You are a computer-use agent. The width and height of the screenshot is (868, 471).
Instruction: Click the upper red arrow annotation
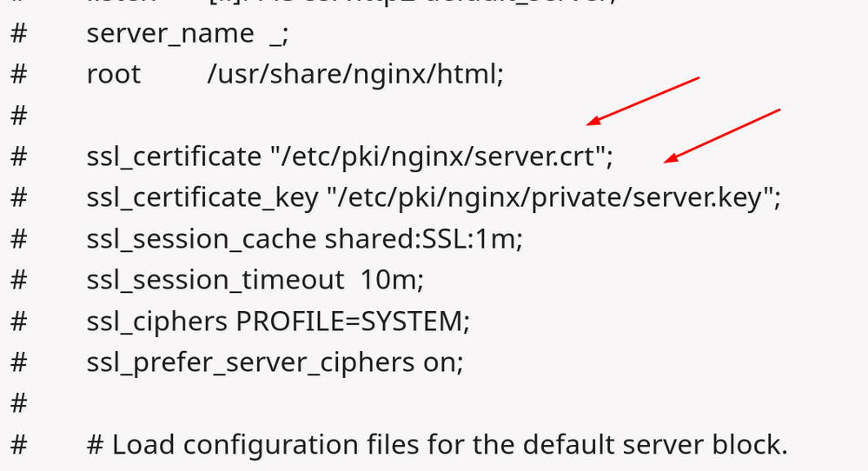pyautogui.click(x=643, y=100)
